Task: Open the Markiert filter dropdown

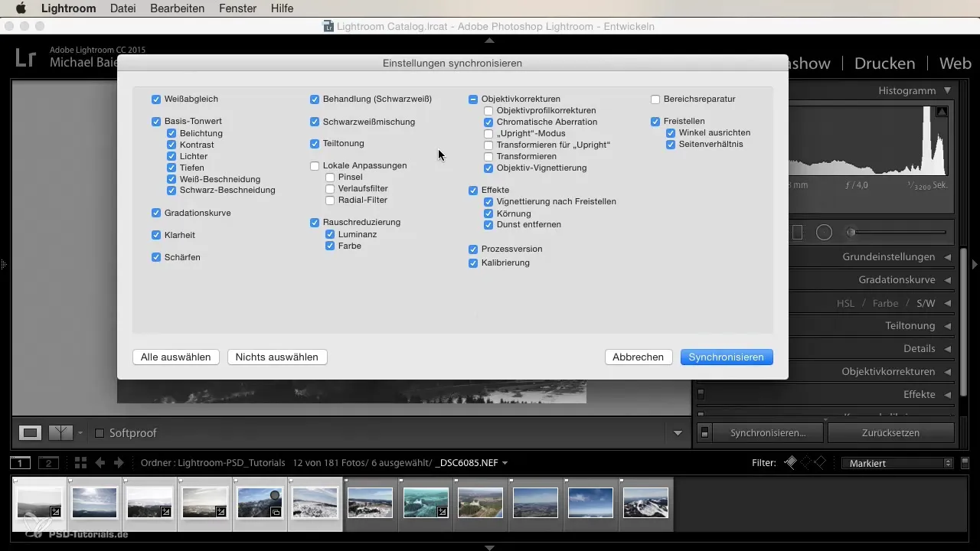Action: click(x=897, y=463)
